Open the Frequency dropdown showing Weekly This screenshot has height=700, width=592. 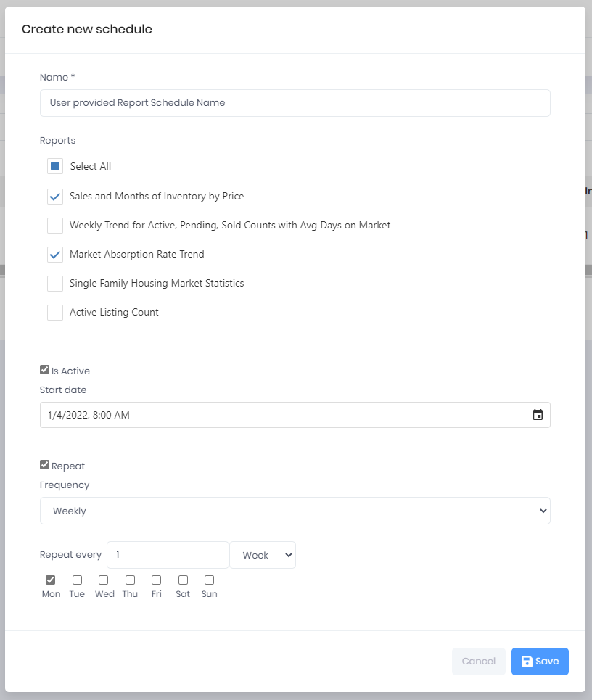pyautogui.click(x=295, y=511)
